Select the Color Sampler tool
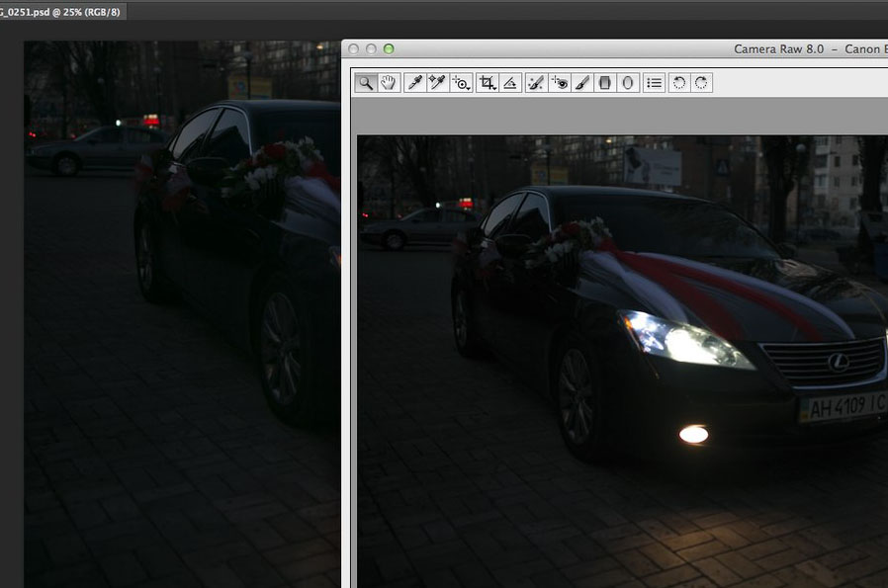888x588 pixels. point(437,83)
